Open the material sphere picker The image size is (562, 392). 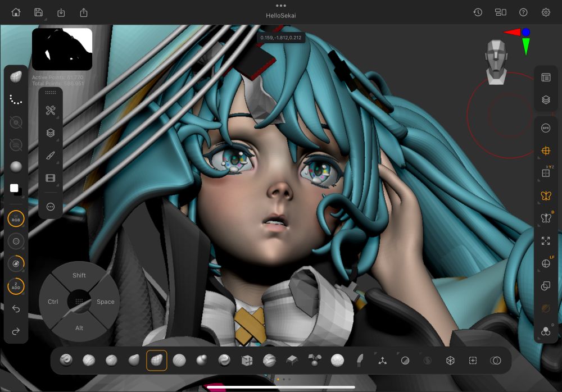pos(16,167)
